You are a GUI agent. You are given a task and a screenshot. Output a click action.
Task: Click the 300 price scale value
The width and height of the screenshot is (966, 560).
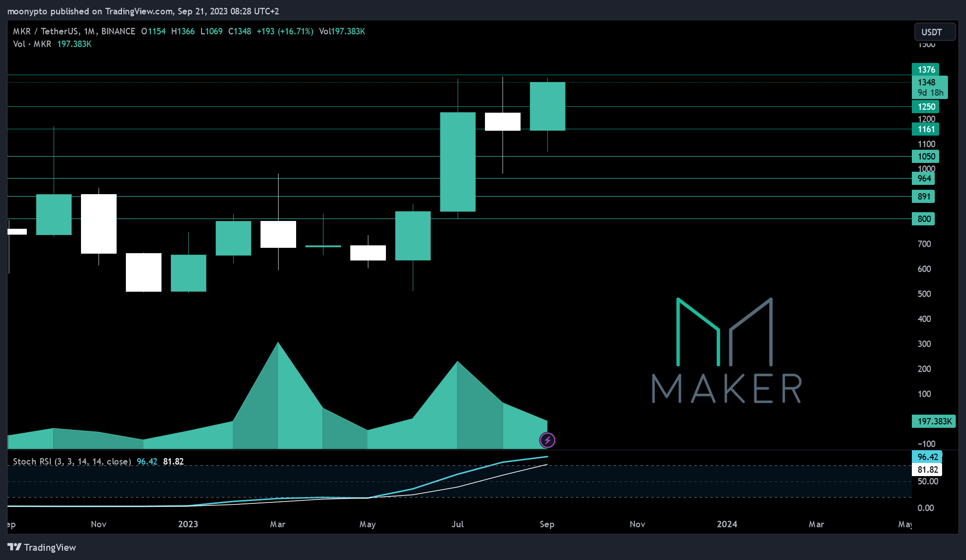[924, 344]
